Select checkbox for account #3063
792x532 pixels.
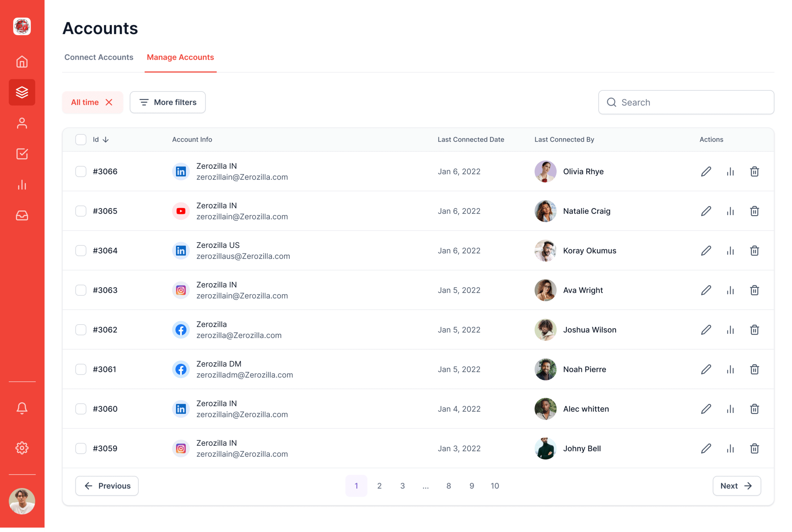tap(81, 290)
